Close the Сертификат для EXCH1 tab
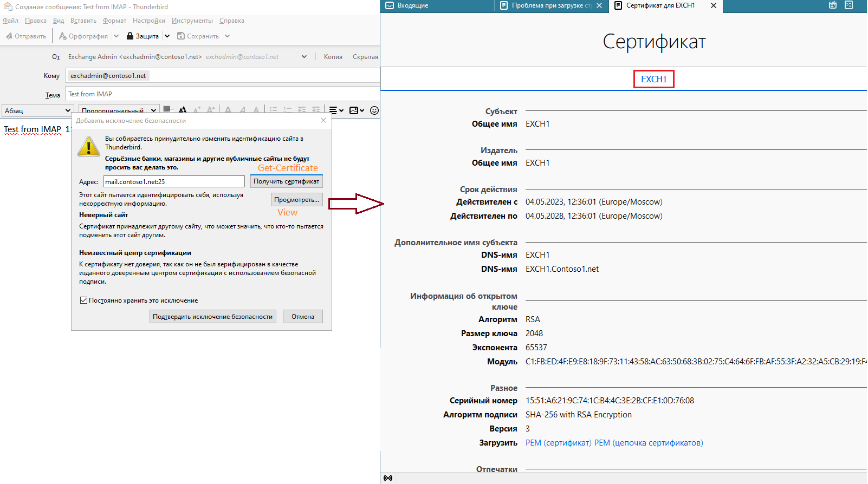The width and height of the screenshot is (868, 484). 714,5
